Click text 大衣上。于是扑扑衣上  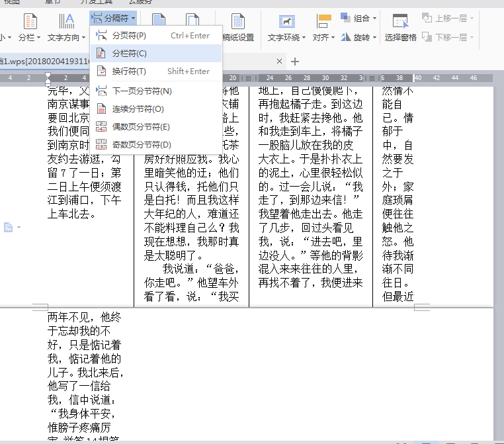pos(310,159)
